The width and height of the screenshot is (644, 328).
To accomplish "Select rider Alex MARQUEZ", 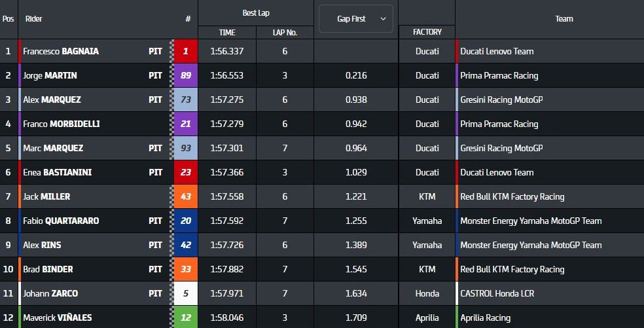I will point(52,100).
